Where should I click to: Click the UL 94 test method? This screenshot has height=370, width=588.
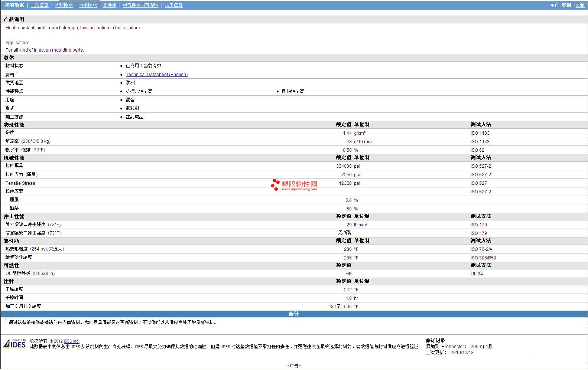point(477,274)
